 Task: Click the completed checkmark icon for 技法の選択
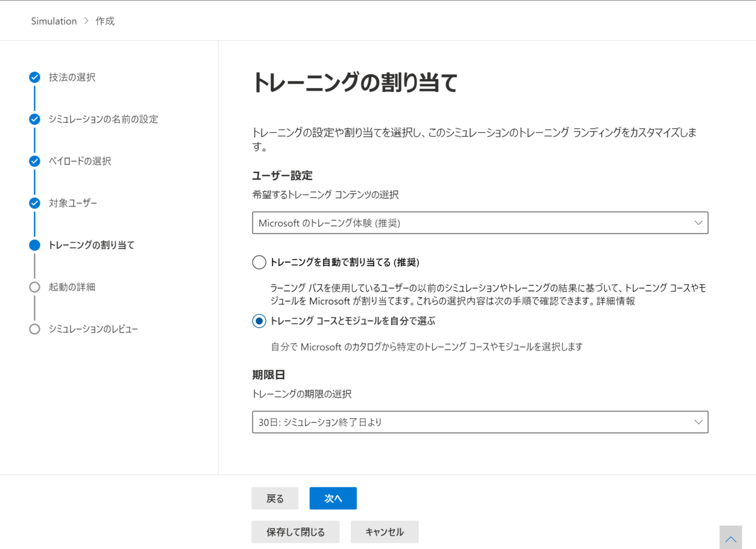(x=34, y=77)
